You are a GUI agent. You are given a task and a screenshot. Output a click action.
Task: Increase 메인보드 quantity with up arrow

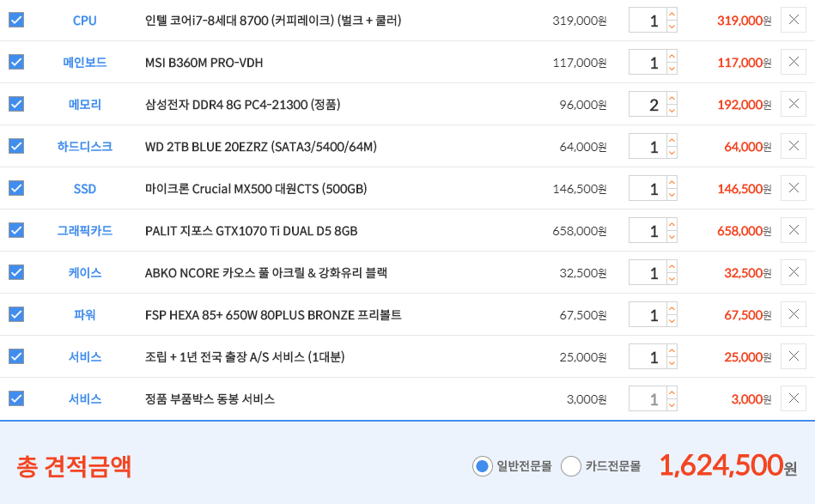point(672,56)
